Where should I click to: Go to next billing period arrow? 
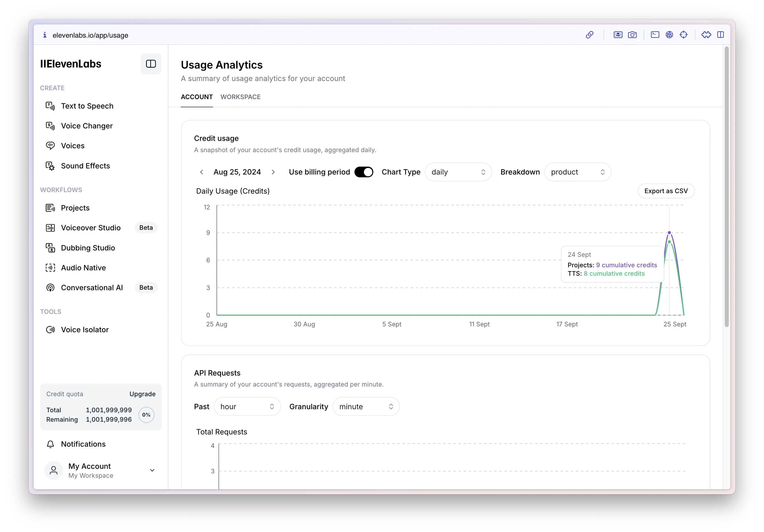(273, 172)
